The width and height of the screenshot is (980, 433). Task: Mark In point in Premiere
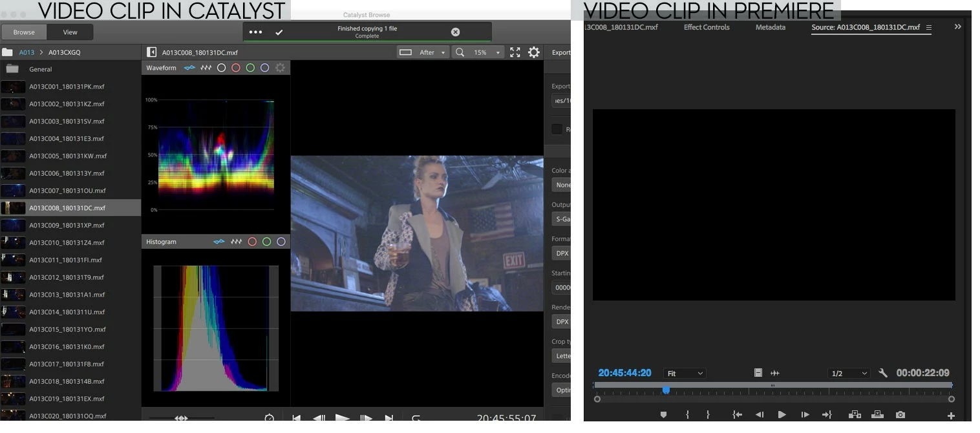click(687, 415)
